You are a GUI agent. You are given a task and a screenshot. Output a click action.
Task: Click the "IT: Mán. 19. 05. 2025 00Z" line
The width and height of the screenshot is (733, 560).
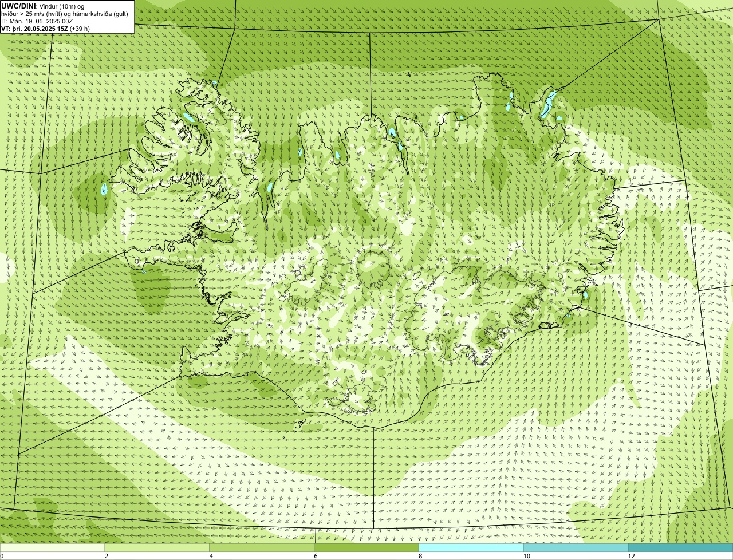point(37,21)
